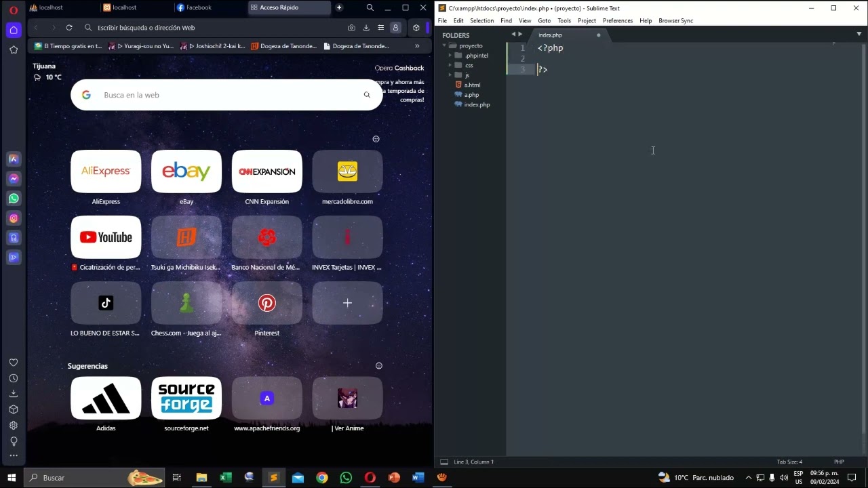
Task: Expand the css folder
Action: point(450,66)
